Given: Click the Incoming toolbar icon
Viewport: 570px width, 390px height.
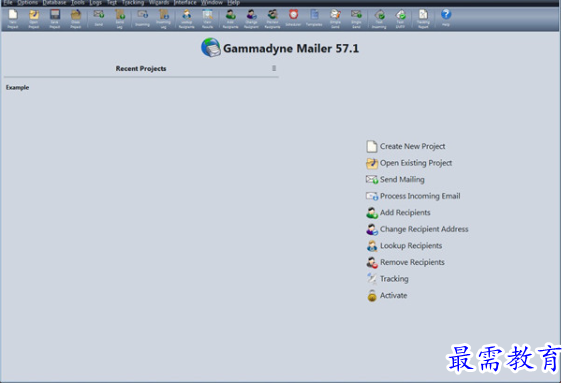Looking at the screenshot, I should click(x=142, y=17).
